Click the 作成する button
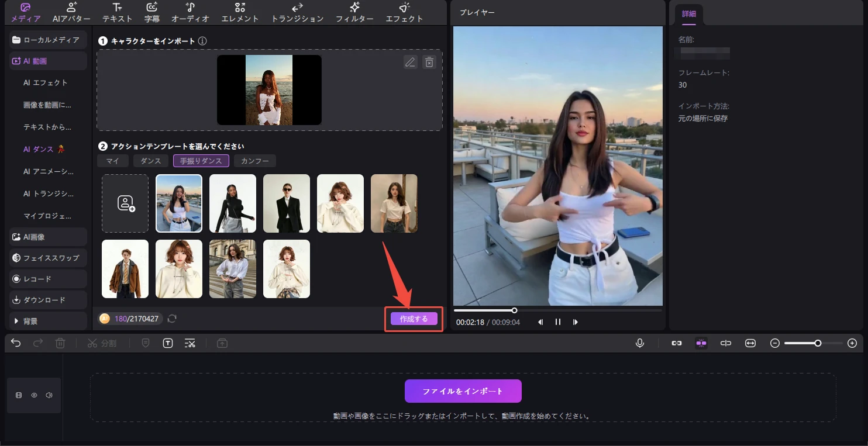This screenshot has height=446, width=868. [x=414, y=319]
